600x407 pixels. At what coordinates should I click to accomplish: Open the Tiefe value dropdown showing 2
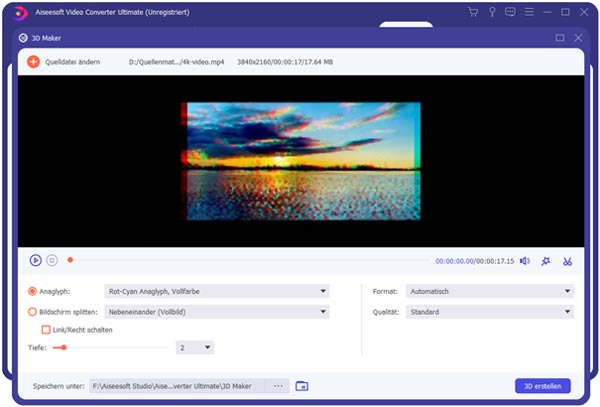[195, 348]
